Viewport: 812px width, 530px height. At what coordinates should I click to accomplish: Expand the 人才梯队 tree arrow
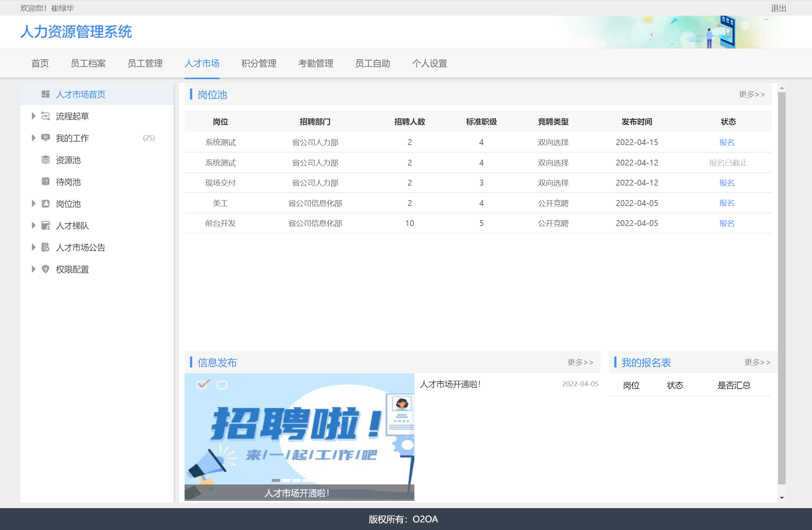(x=33, y=225)
